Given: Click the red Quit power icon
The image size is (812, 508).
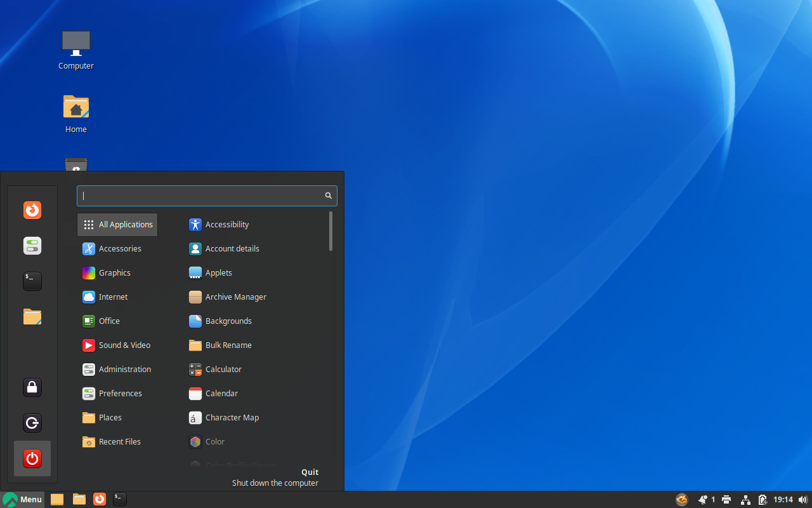Looking at the screenshot, I should coord(32,458).
